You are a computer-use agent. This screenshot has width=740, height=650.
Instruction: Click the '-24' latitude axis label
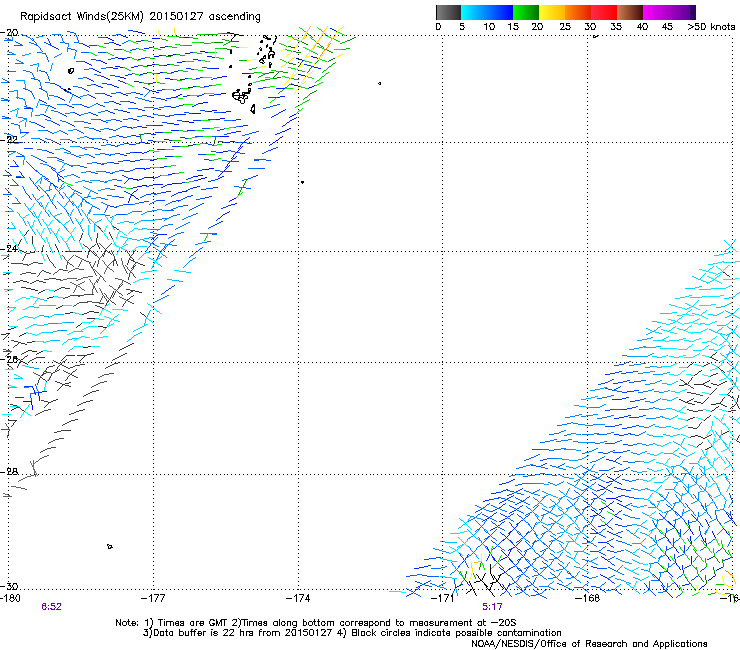(10, 249)
